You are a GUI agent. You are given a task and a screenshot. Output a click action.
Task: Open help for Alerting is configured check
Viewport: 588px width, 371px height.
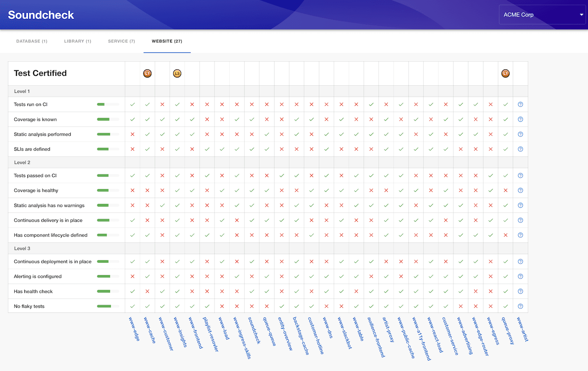[x=520, y=276]
